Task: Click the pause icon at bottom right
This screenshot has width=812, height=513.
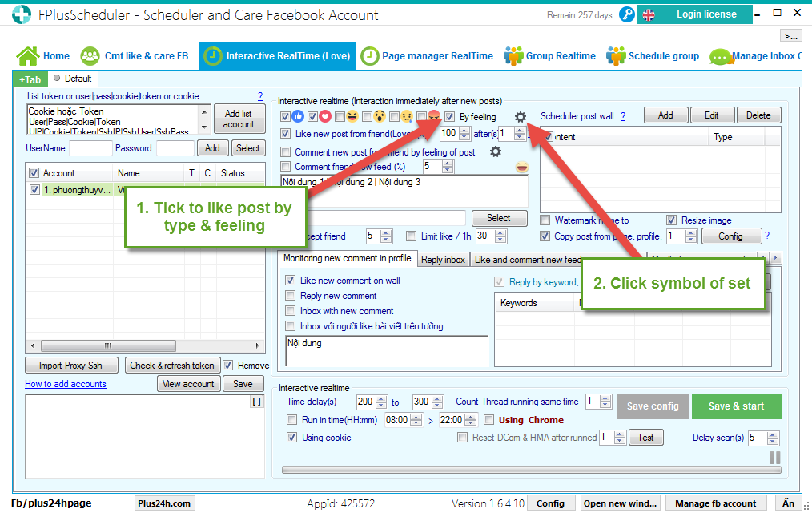Action: 774,458
